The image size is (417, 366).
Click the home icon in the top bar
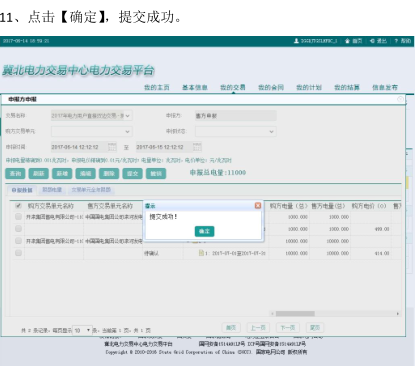pos(347,41)
